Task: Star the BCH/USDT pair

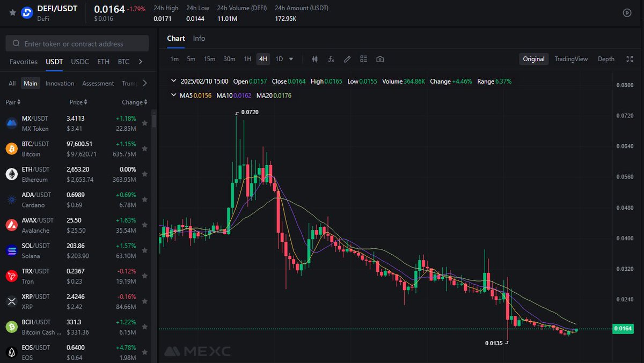Action: tap(144, 327)
